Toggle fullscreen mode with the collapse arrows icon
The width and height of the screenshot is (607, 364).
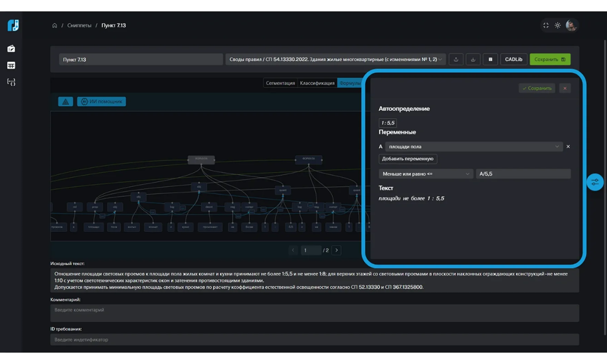tap(546, 26)
